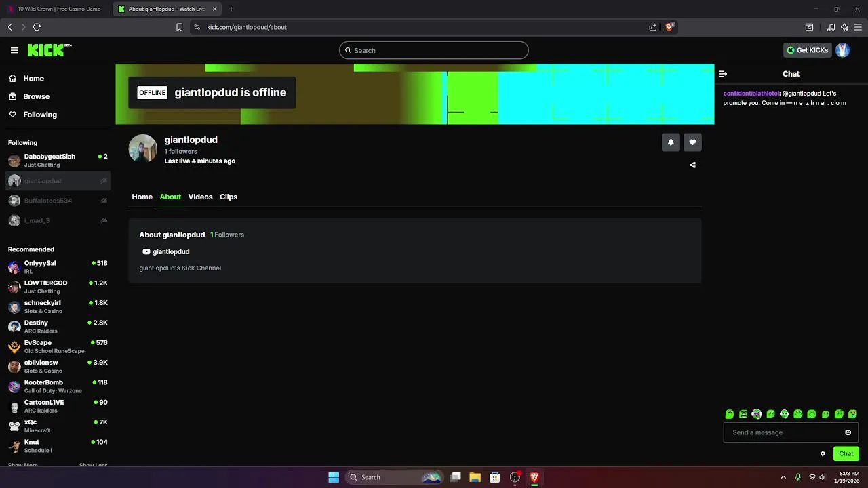Click the Get KICKs button
Viewport: 868px width, 488px height.
tap(807, 50)
